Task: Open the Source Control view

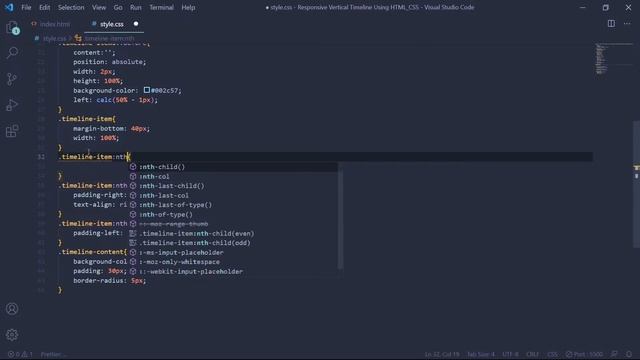Action: 12,79
